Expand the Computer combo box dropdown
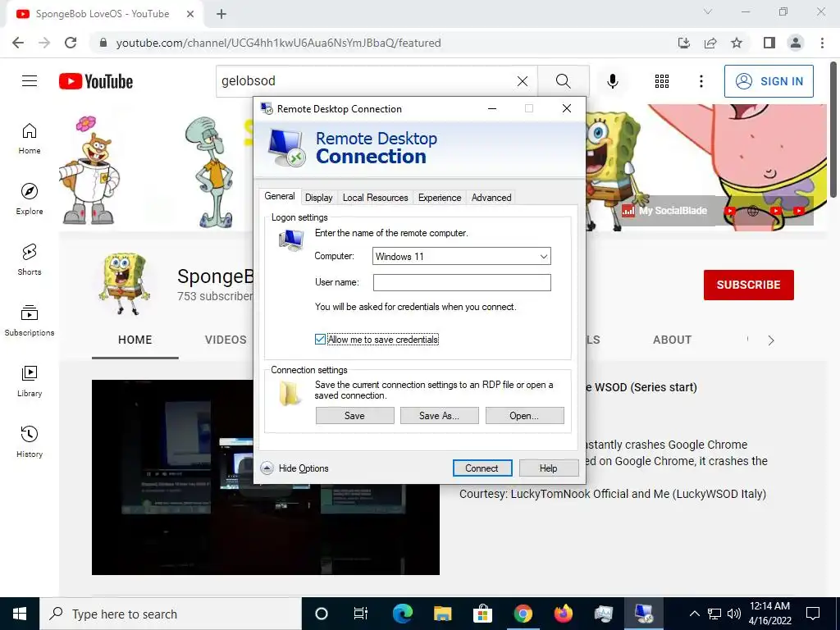Screen dimensions: 840x630 click(544, 256)
